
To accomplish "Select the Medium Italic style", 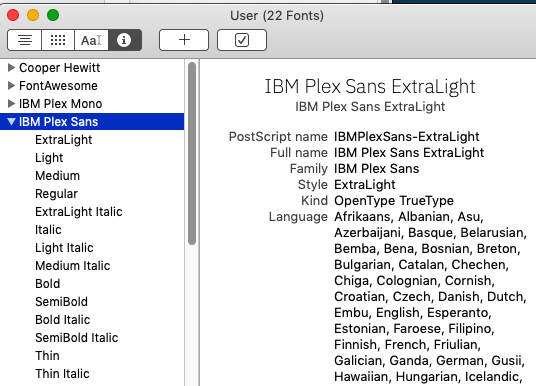I will [x=72, y=266].
